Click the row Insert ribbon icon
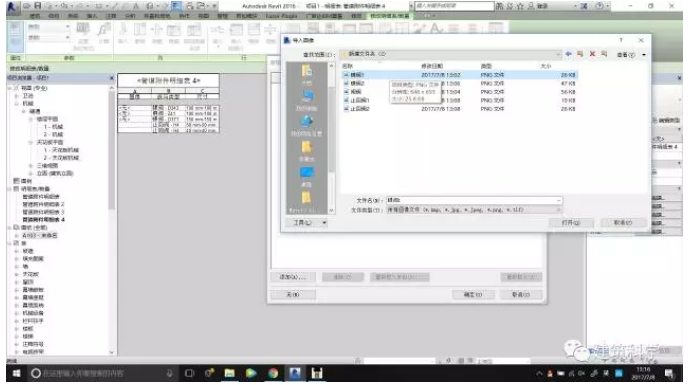Viewport: 692px width, 385px height. (217, 34)
